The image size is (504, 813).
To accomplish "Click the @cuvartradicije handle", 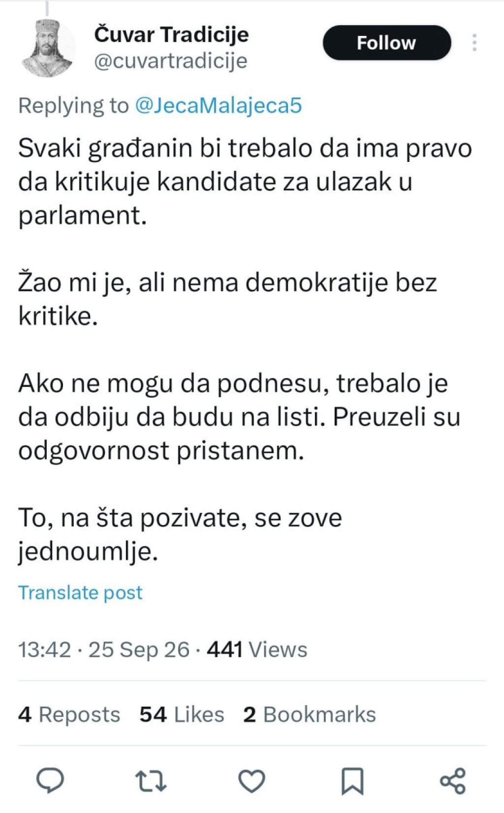I will click(170, 62).
